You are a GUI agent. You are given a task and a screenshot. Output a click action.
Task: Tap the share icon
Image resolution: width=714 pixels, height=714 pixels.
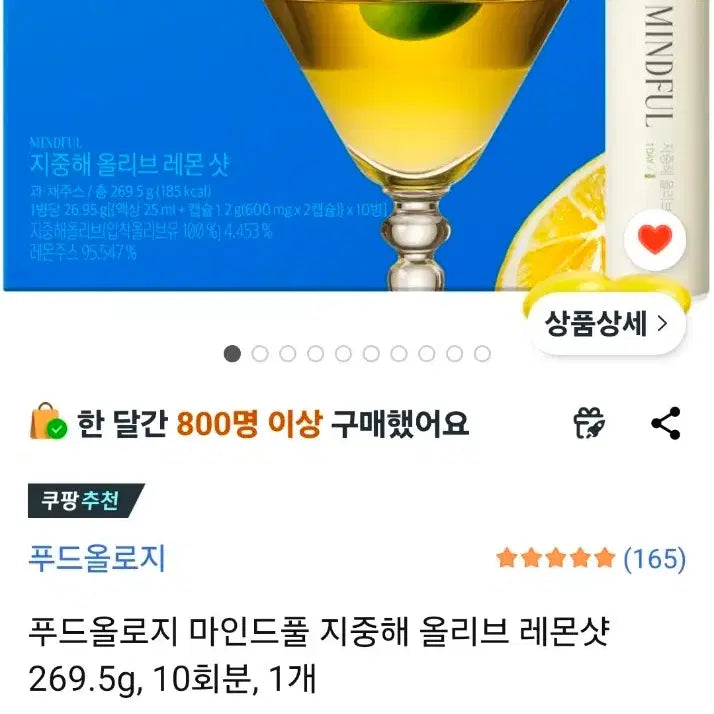pos(666,423)
